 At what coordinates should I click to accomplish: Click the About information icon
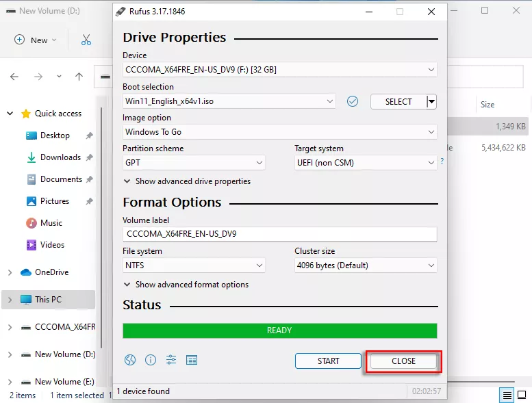coord(151,360)
